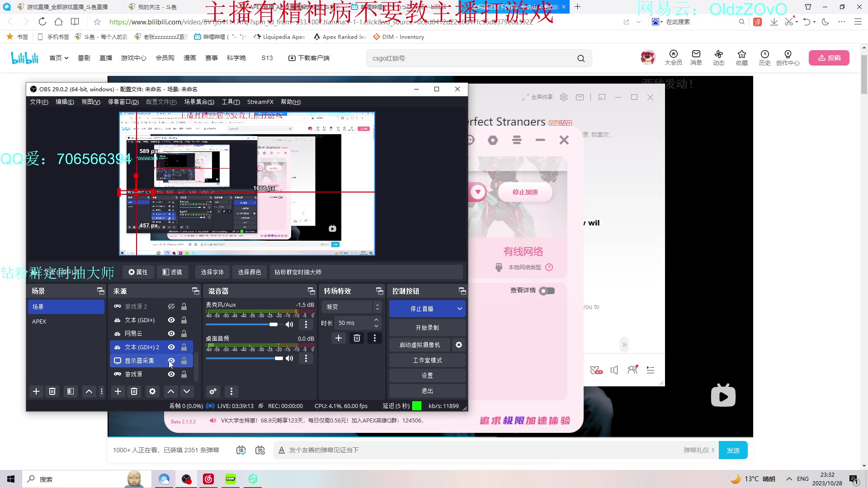Mute the 桌面音频 speaker icon

(x=289, y=358)
